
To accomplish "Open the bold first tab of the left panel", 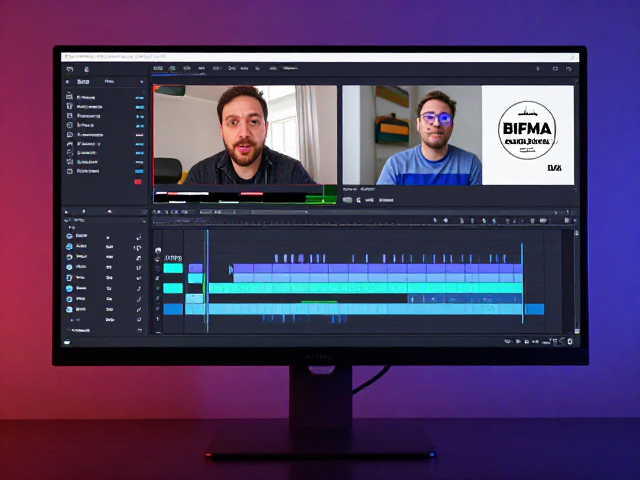I will (83, 82).
